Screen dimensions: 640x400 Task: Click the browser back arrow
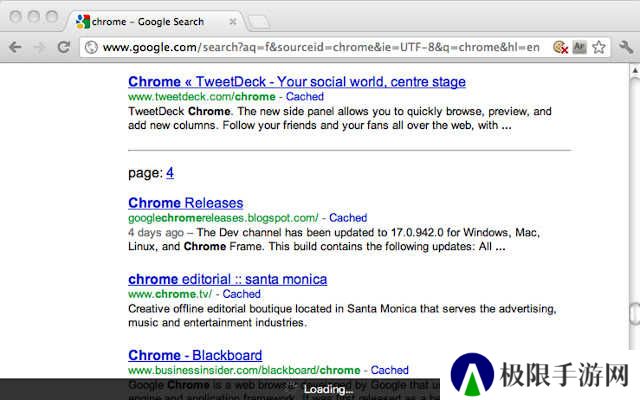(x=15, y=47)
